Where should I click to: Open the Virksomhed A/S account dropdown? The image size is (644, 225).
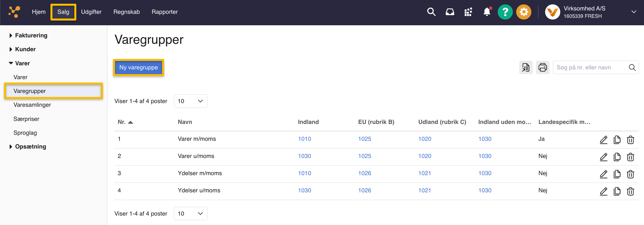634,12
